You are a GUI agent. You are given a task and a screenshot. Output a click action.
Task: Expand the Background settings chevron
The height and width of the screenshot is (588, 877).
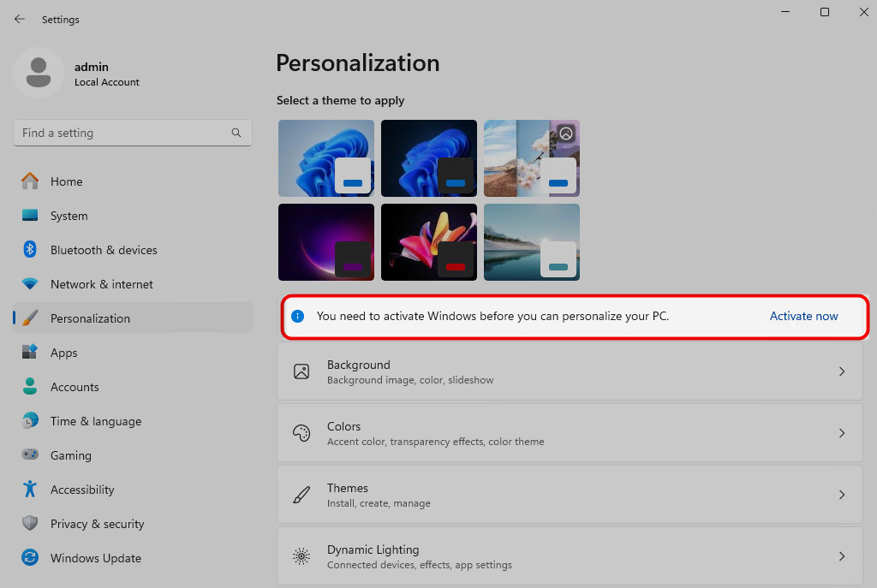(x=841, y=371)
